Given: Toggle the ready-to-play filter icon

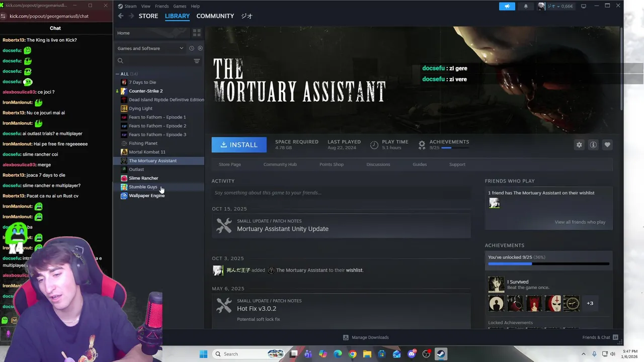Looking at the screenshot, I should pyautogui.click(x=200, y=48).
